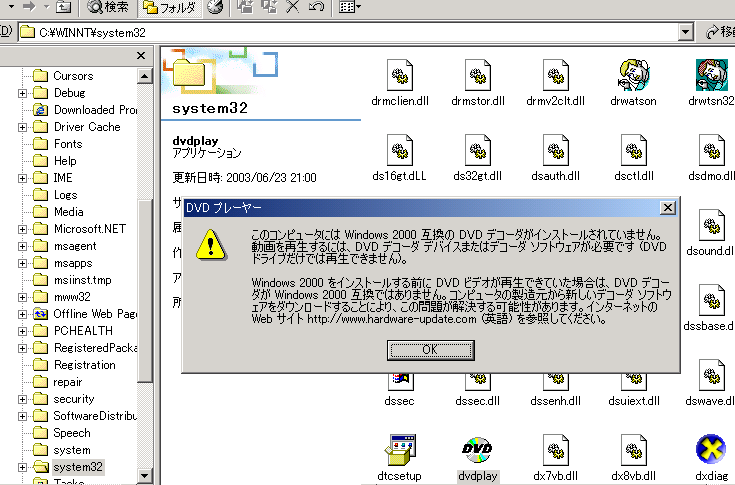Image resolution: width=735 pixels, height=485 pixels.
Task: Select the Fonts folder in tree
Action: (x=58, y=144)
